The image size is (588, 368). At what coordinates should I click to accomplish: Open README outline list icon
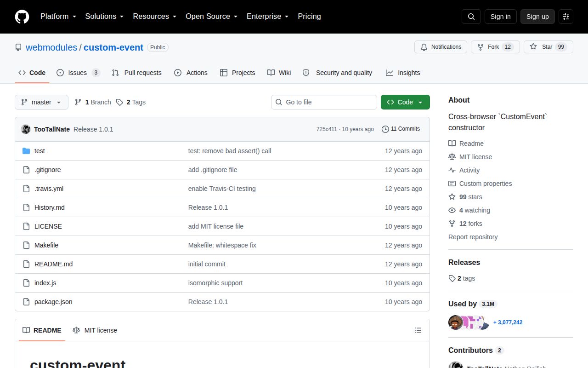coord(418,330)
